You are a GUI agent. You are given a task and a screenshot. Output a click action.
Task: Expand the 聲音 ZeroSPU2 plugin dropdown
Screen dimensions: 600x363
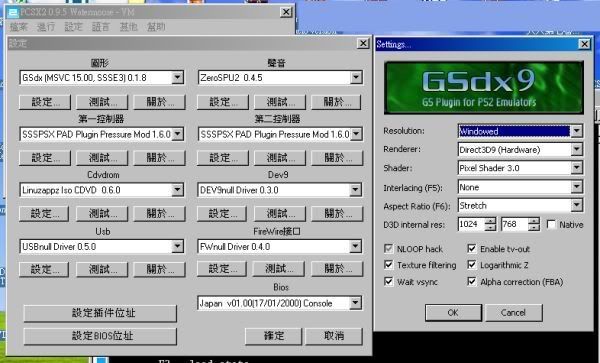pyautogui.click(x=356, y=78)
